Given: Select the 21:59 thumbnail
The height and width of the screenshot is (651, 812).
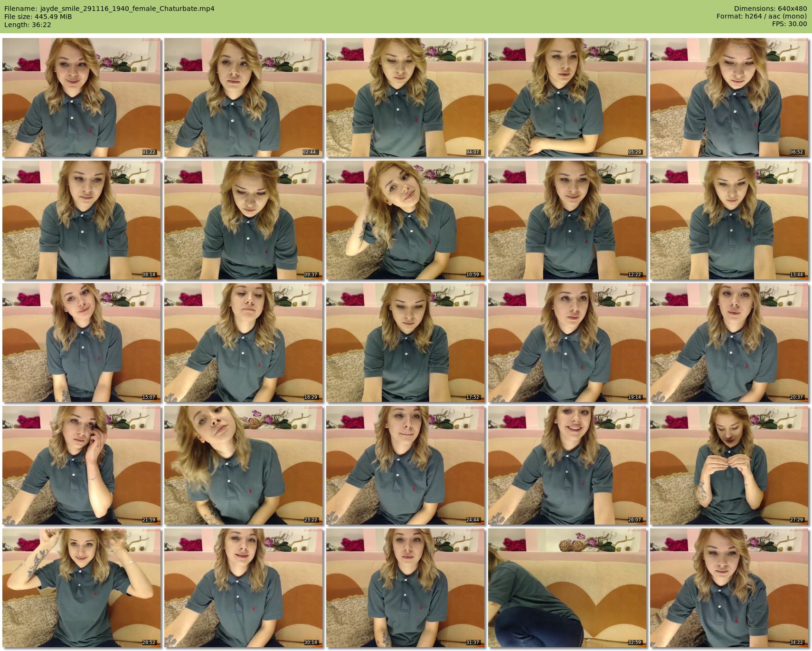Looking at the screenshot, I should click(81, 465).
